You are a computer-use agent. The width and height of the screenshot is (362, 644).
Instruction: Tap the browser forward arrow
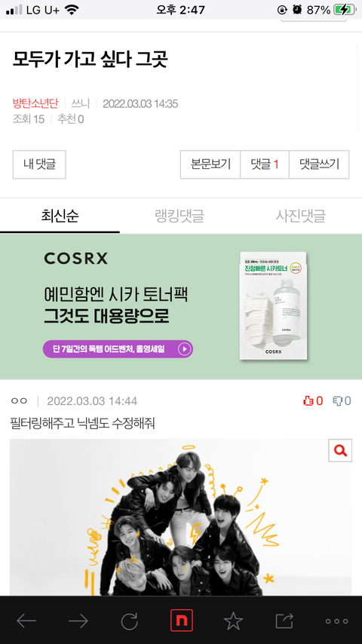(x=78, y=621)
